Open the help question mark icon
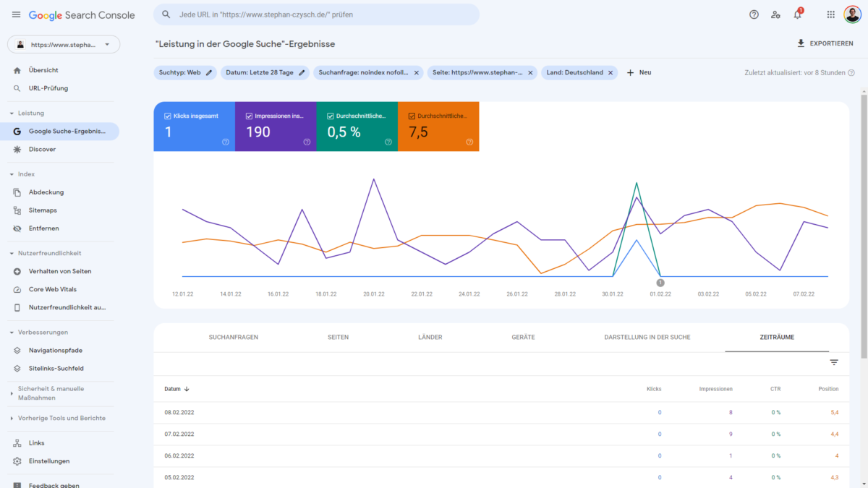Screen dimensions: 868x488 click(x=754, y=14)
